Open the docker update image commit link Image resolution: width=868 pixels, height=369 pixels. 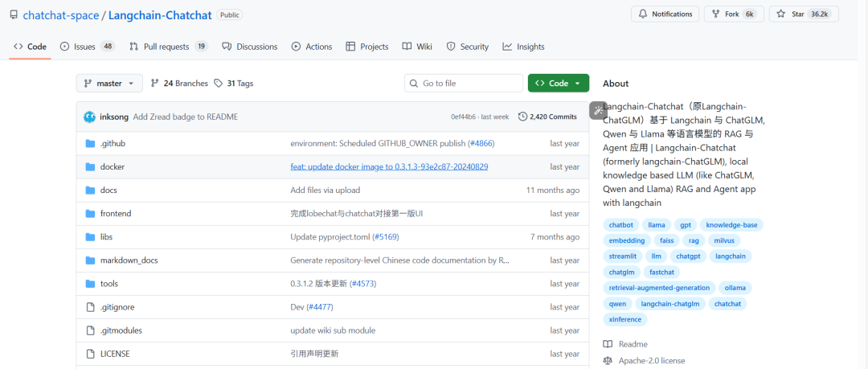389,166
